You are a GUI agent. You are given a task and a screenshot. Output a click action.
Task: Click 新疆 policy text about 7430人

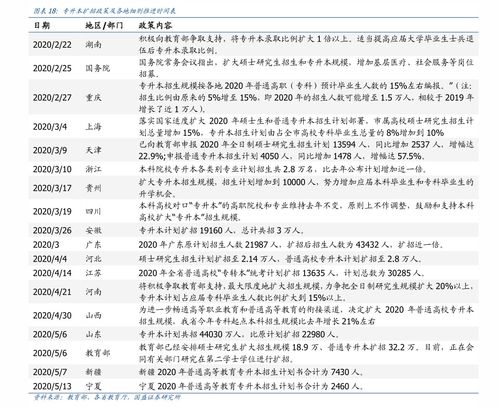(251, 372)
